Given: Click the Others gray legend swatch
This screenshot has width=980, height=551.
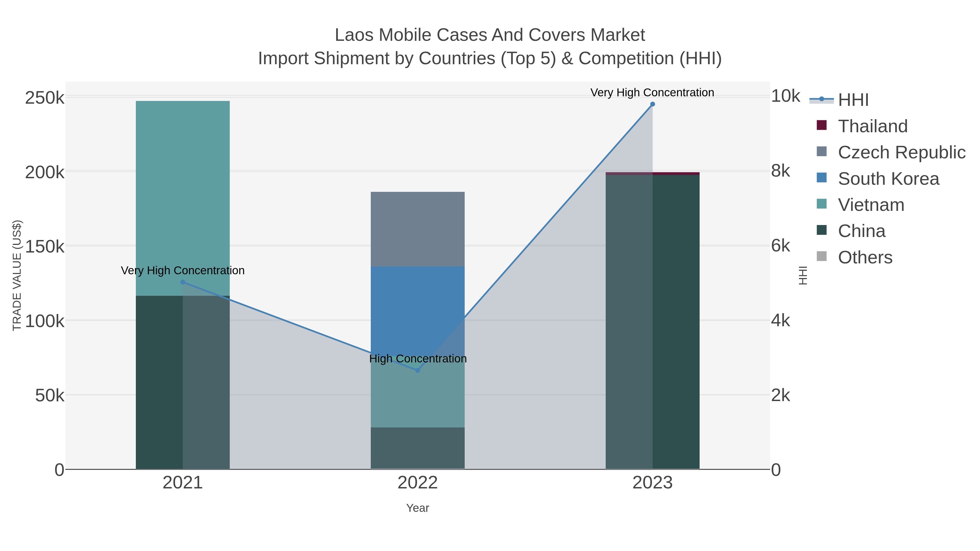Looking at the screenshot, I should (x=822, y=256).
